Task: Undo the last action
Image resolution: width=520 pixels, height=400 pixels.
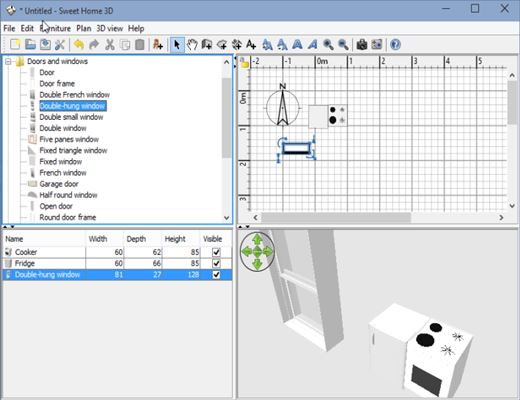Action: [x=79, y=44]
